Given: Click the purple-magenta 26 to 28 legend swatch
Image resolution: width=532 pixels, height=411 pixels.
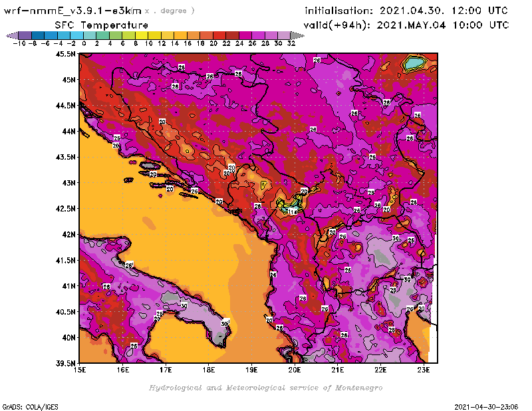Looking at the screenshot, I should [x=258, y=35].
